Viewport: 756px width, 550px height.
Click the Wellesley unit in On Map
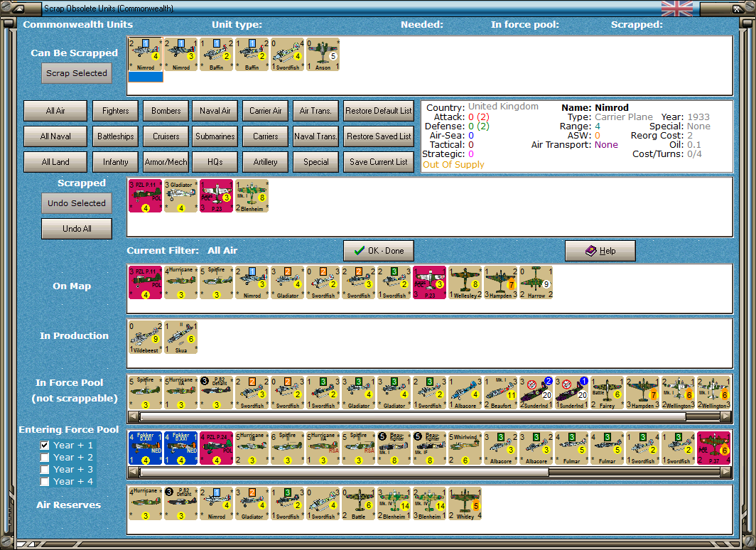[465, 283]
